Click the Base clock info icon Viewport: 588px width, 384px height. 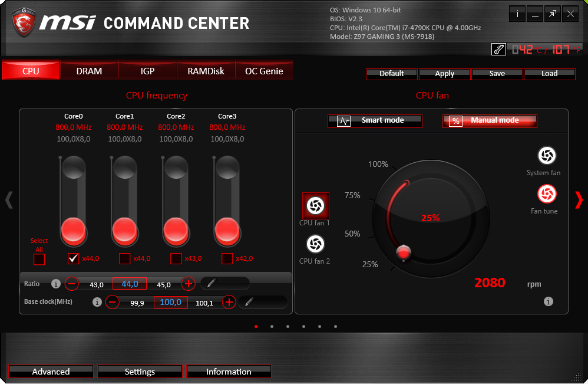pos(97,302)
